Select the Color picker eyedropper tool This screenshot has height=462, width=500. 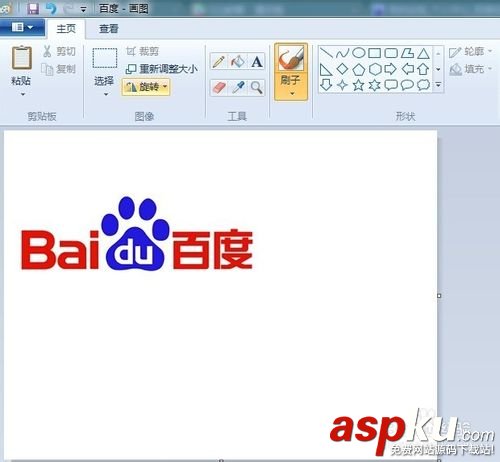238,88
